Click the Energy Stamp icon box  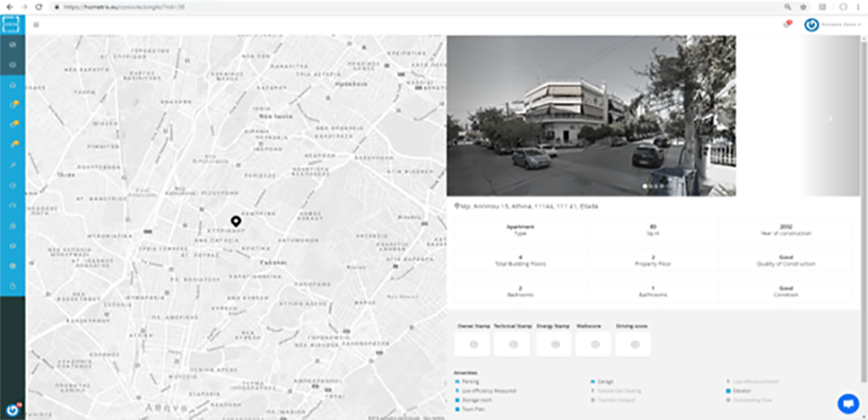point(554,344)
